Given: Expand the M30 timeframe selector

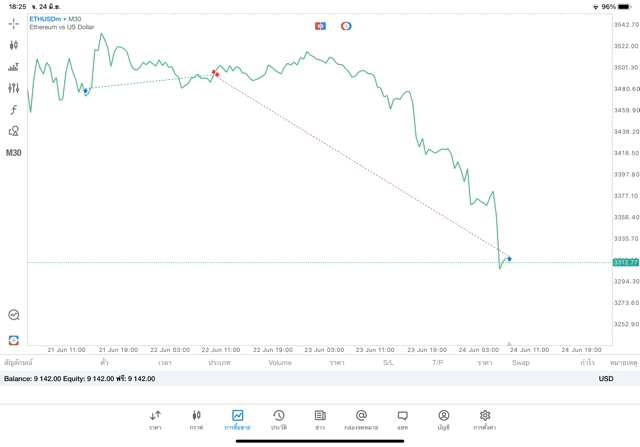Looking at the screenshot, I should click(x=14, y=153).
